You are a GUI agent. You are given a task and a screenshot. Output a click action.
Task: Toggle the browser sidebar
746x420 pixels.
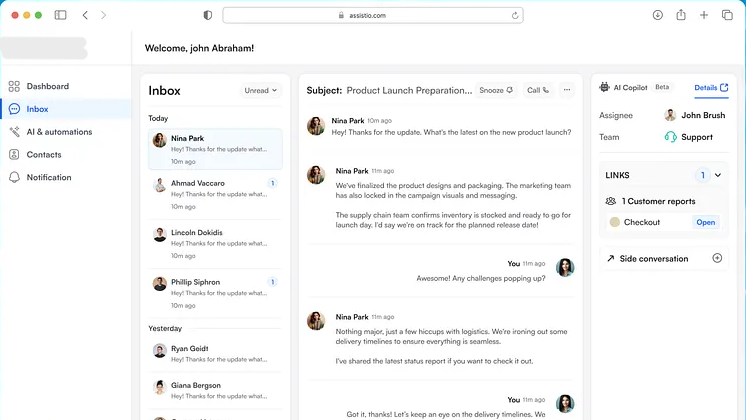60,15
